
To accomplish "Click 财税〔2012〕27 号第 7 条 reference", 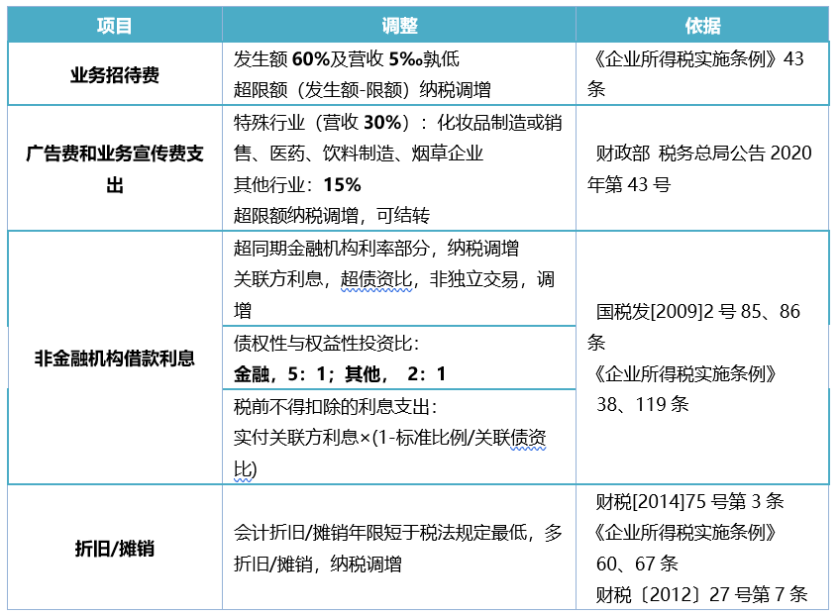I will 701,594.
